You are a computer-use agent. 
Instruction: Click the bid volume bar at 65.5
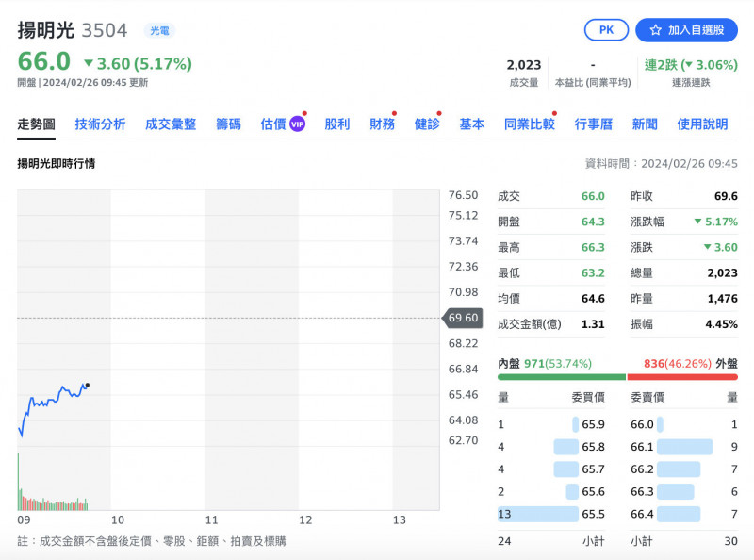click(x=538, y=514)
